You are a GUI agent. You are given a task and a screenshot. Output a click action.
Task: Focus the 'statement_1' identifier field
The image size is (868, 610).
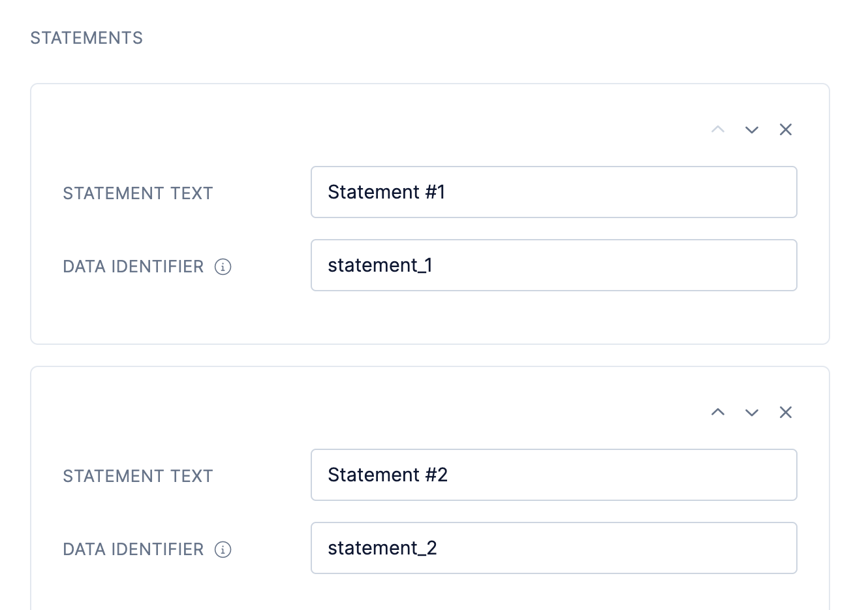553,265
